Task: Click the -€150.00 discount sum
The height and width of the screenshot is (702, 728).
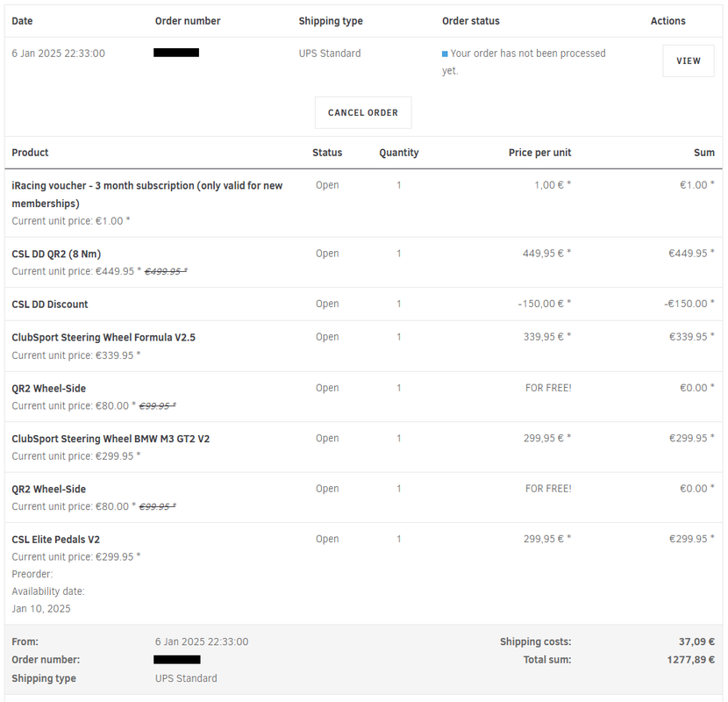Action: click(689, 304)
